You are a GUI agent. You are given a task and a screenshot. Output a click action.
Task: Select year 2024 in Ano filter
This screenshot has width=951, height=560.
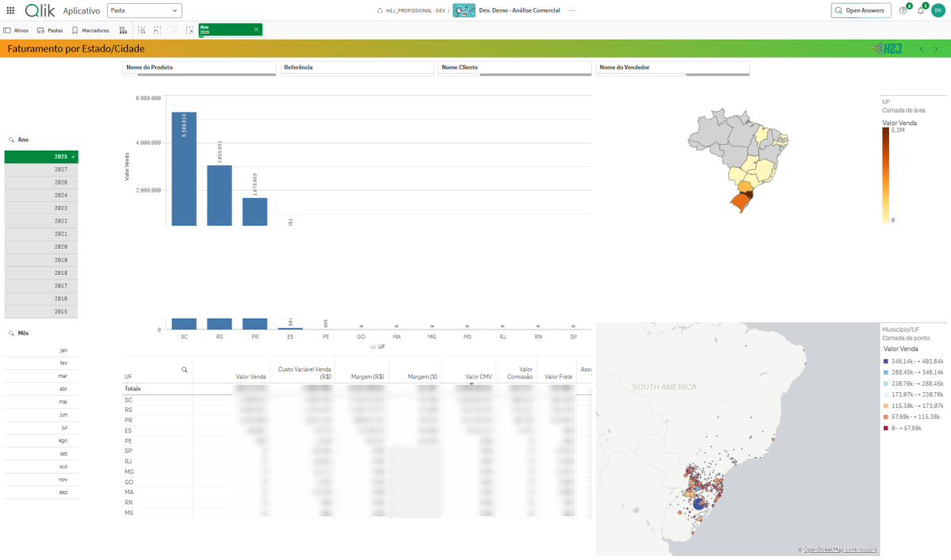[x=41, y=195]
